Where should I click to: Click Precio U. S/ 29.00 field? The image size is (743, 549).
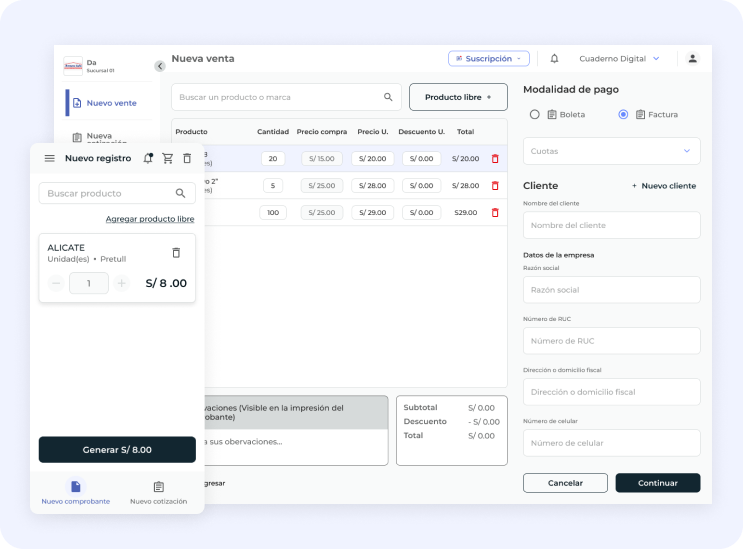coord(372,213)
